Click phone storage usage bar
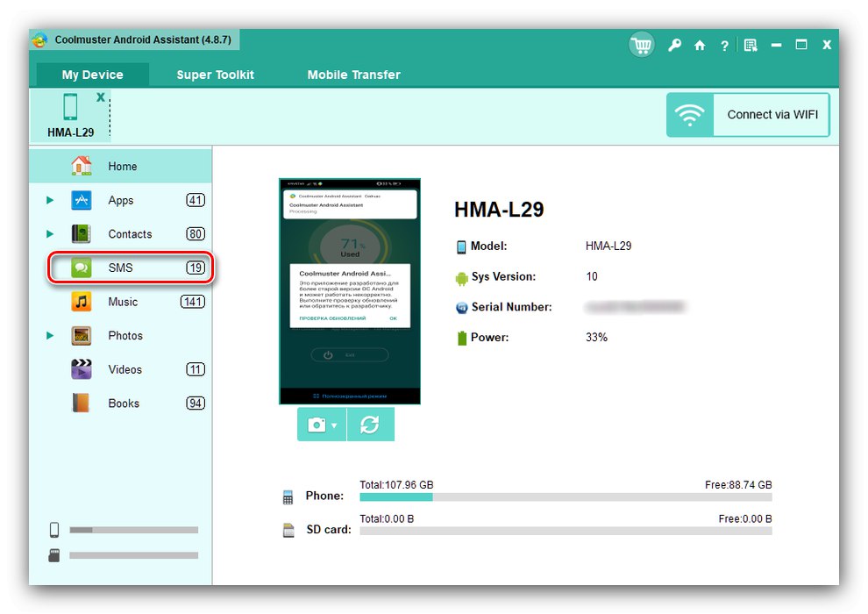868x614 pixels. tap(566, 497)
